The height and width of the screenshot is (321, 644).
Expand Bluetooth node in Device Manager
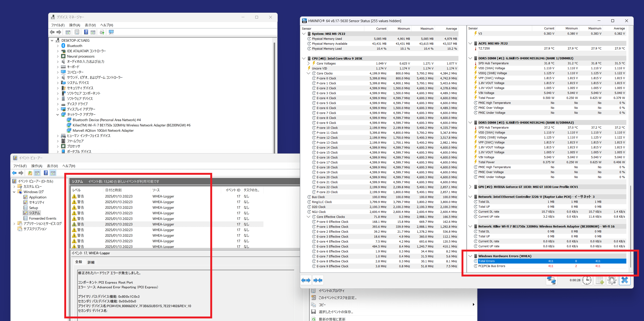(x=57, y=46)
